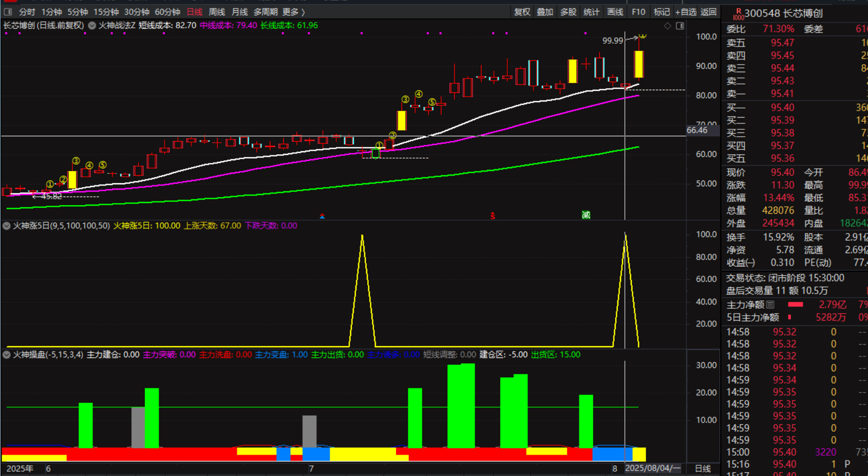Open the 火神涨5日 indicator dropdown
Image resolution: width=868 pixels, height=476 pixels.
point(7,226)
